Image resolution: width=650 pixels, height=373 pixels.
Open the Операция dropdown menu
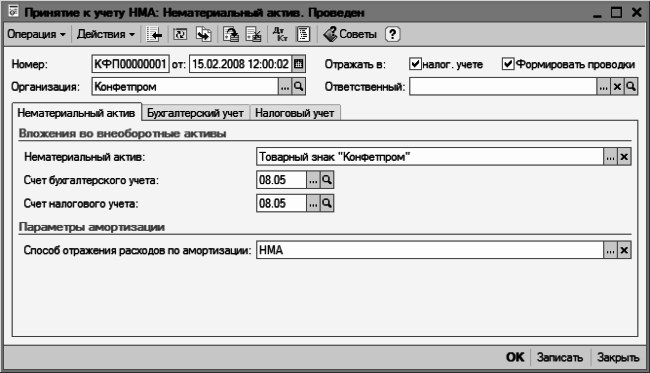pos(36,34)
